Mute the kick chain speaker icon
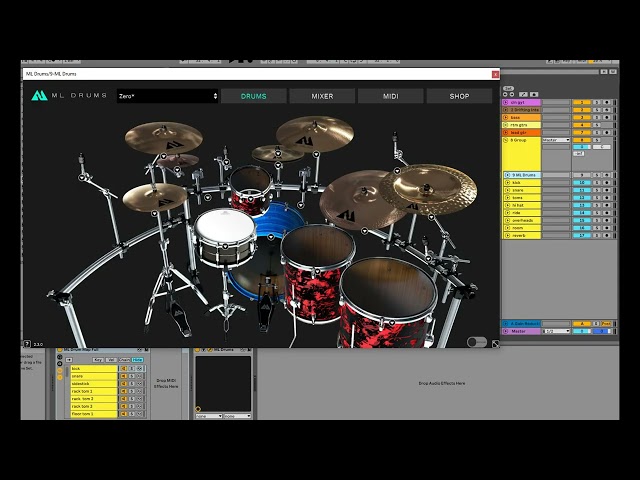 123,369
